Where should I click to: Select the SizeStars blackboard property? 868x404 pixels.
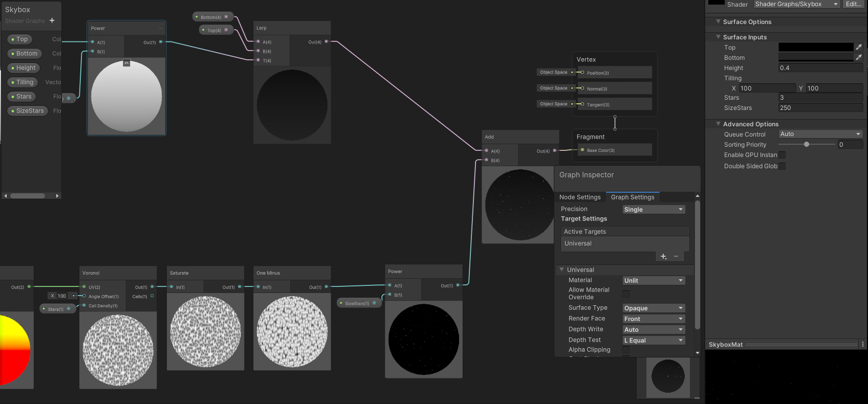[27, 111]
